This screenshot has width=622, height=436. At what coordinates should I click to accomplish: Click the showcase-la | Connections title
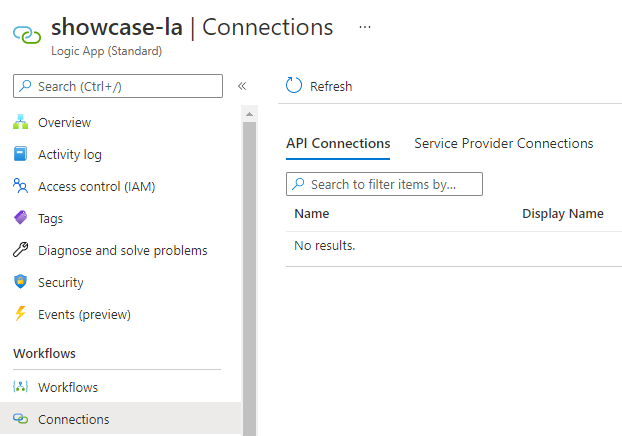[192, 27]
